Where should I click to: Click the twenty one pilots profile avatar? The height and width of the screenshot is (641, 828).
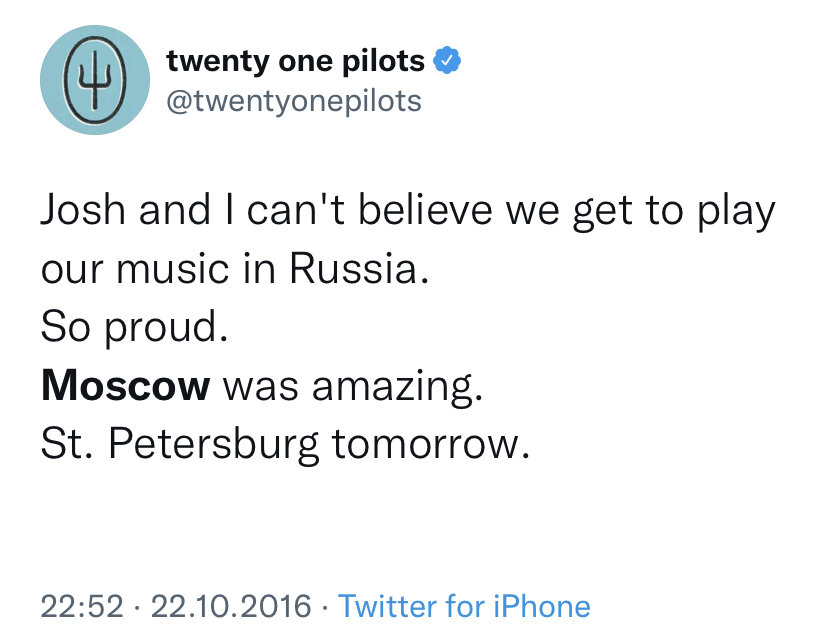click(x=95, y=80)
